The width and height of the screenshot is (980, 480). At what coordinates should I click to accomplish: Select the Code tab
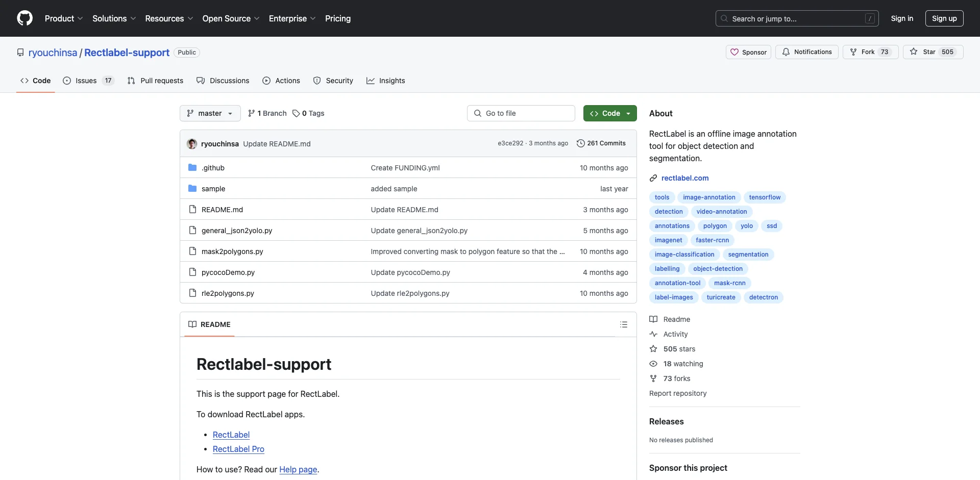point(35,81)
